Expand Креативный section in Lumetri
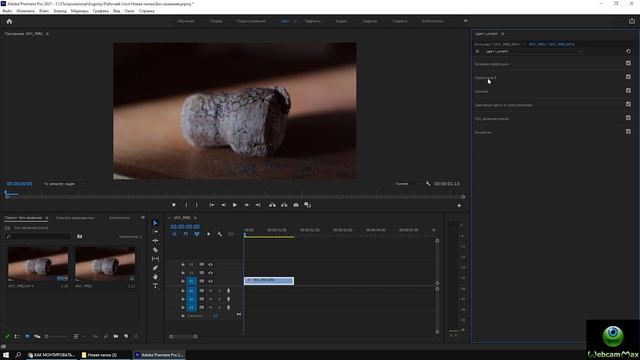Viewport: 640px width, 360px height. [485, 78]
